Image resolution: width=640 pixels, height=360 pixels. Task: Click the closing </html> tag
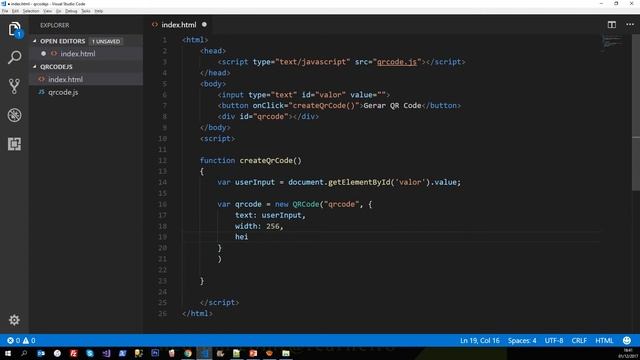tap(198, 313)
